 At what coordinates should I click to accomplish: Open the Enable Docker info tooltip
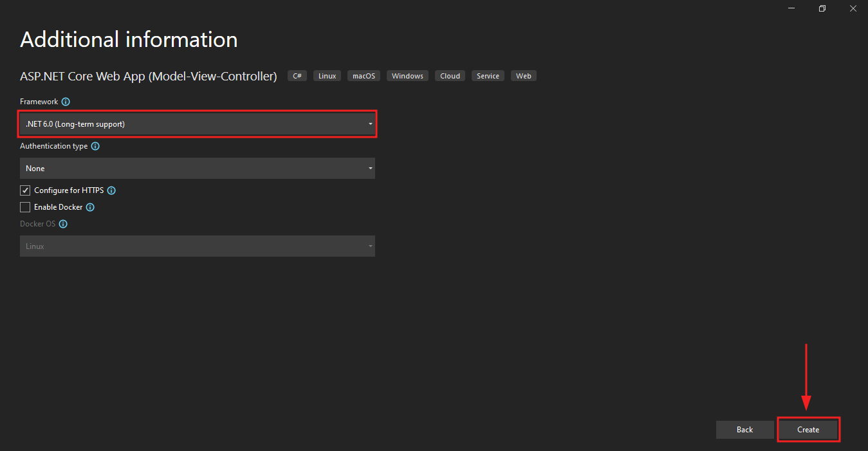(x=90, y=207)
